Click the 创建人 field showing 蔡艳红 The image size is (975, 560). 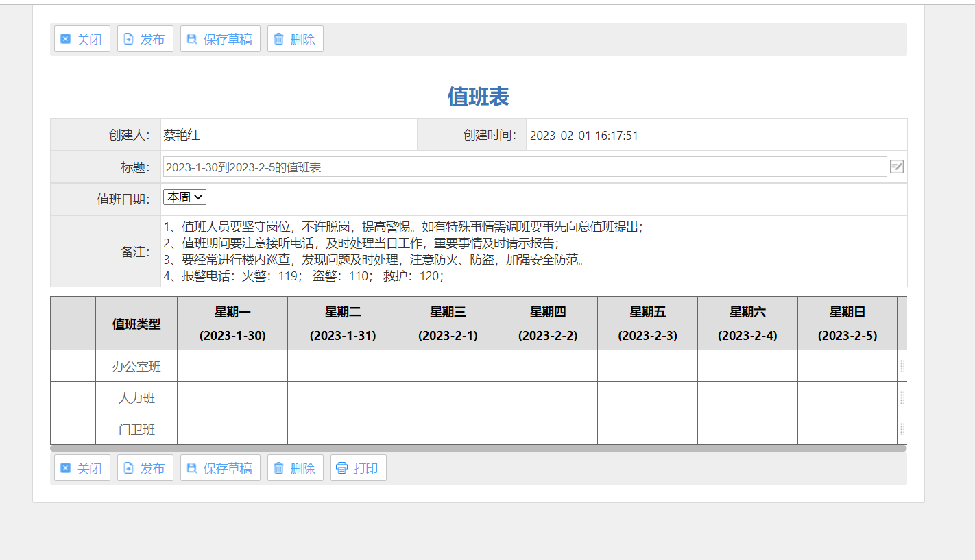pos(288,134)
